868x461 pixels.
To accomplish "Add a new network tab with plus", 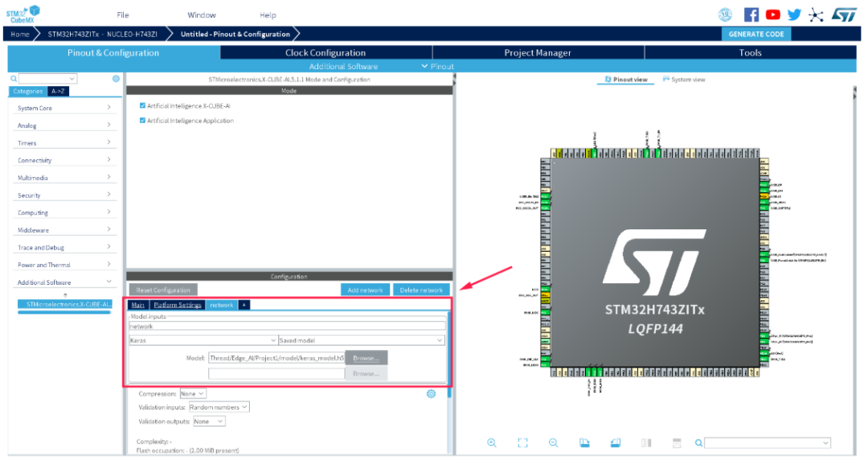I will point(244,305).
